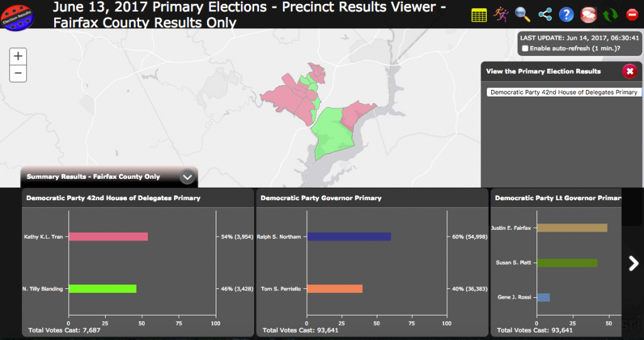
Task: Zoom in on the map
Action: (18, 56)
